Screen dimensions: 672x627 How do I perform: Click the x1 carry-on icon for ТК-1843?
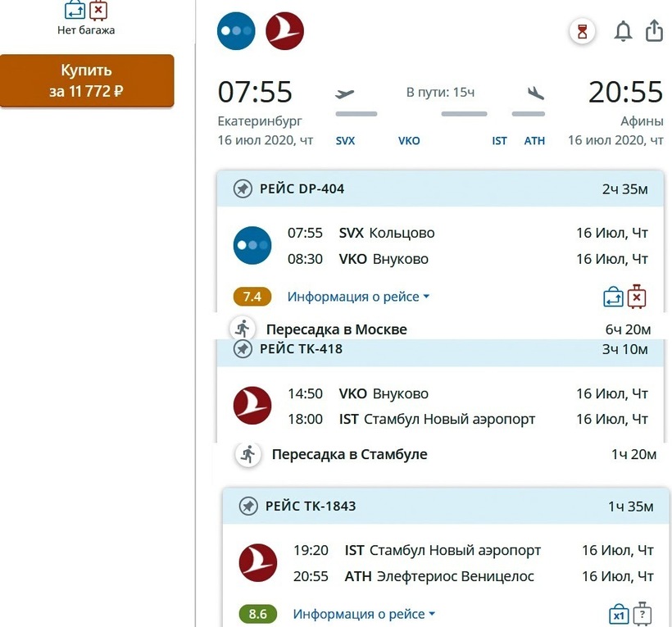619,614
